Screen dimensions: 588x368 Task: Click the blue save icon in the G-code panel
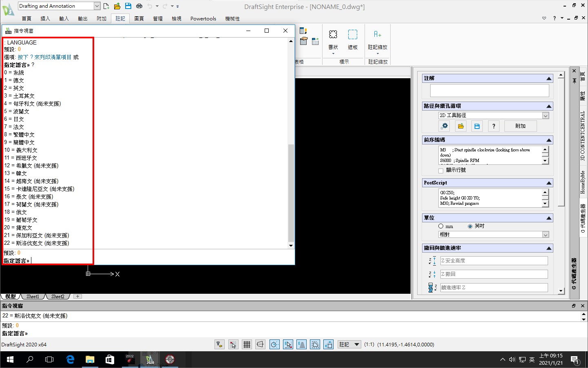click(477, 126)
